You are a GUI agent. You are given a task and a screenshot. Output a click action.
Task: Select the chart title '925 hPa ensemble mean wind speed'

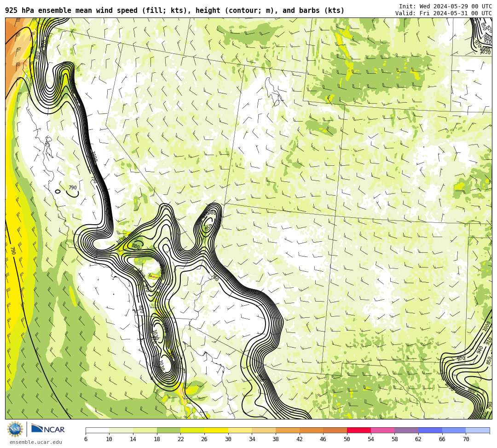pos(71,11)
